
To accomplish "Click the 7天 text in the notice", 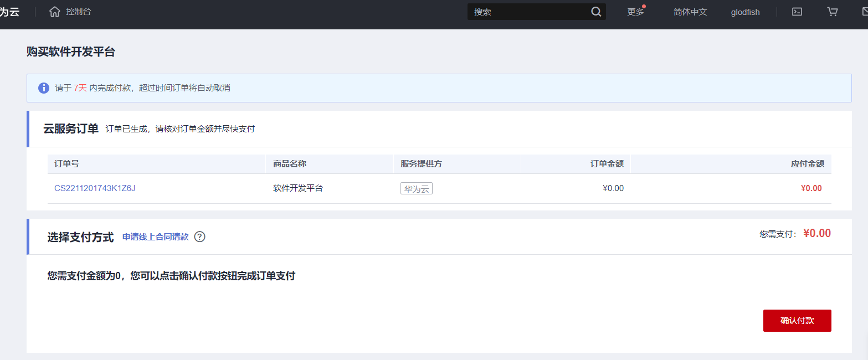I will [80, 88].
